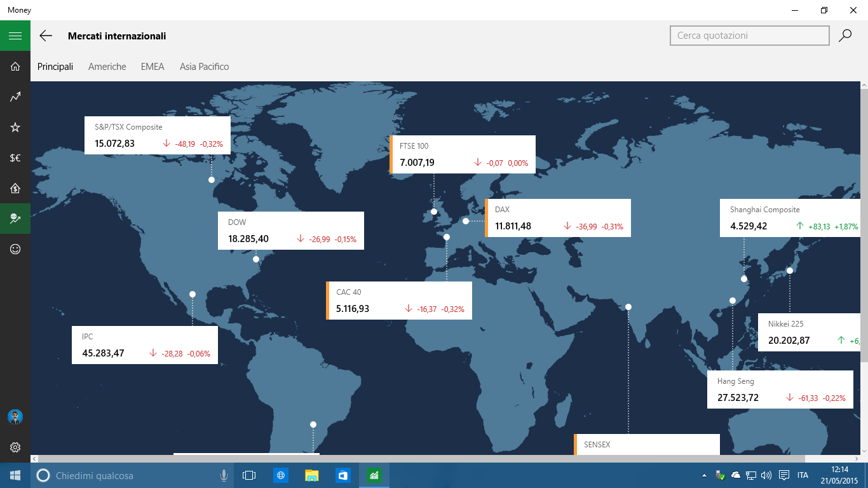The image size is (868, 488).
Task: Click the Cortana search box Chiedimi qualcosa
Action: (x=132, y=475)
